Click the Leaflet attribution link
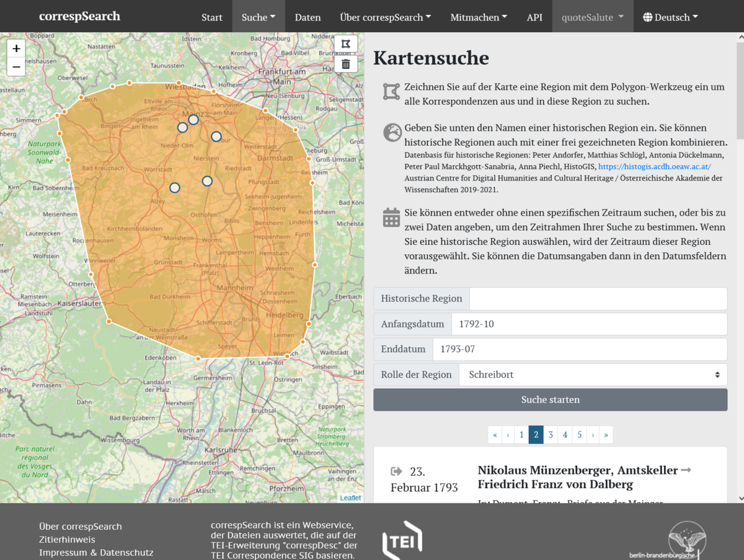The height and width of the screenshot is (560, 744). pyautogui.click(x=350, y=498)
